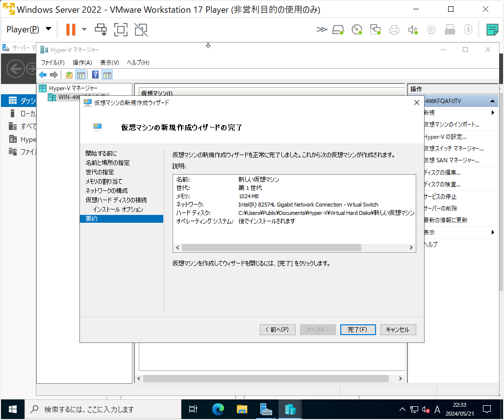The height and width of the screenshot is (420, 504).
Task: Click the 前へ(P) button in the wizard
Action: tap(277, 329)
